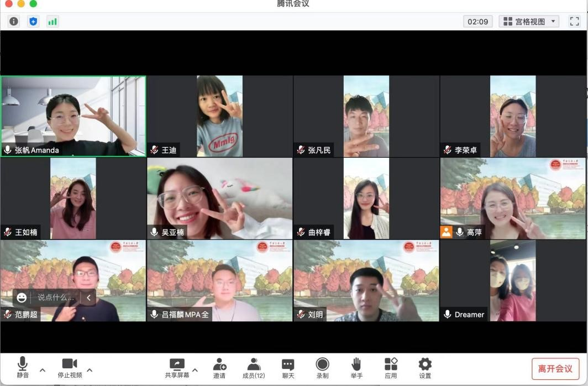Viewport: 588px width, 386px height.
Task: Click 张帆 Amanda's microphone status icon
Action: 7,149
